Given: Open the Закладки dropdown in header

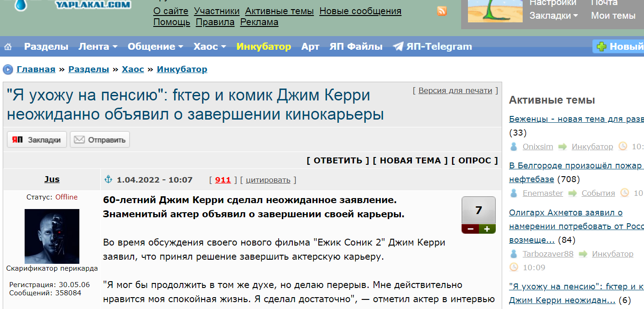Looking at the screenshot, I should (x=554, y=16).
